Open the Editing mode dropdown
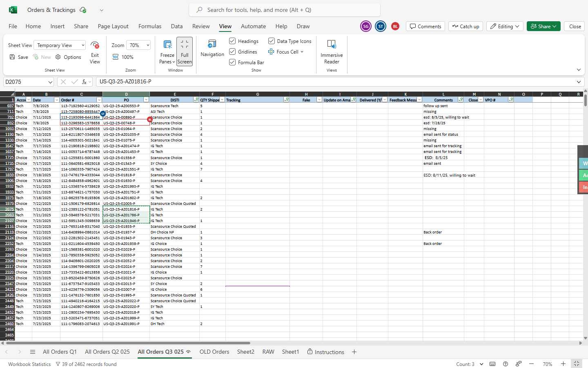This screenshot has width=588, height=368. click(505, 26)
